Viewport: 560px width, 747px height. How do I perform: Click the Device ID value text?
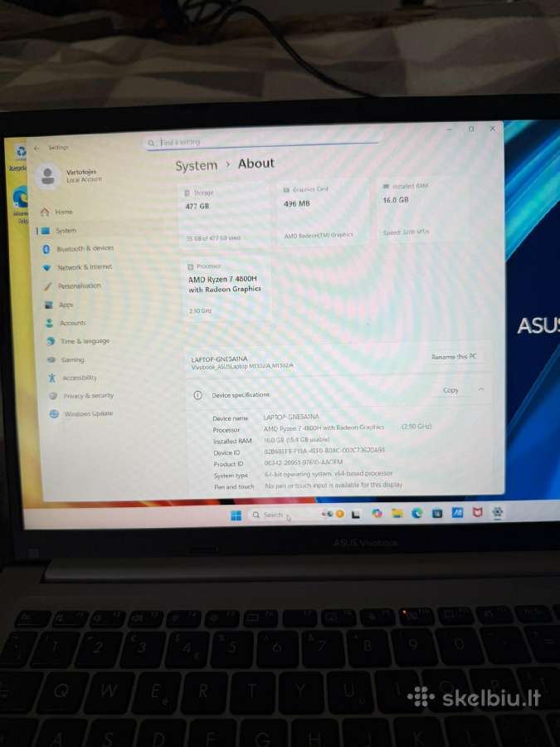tap(324, 450)
